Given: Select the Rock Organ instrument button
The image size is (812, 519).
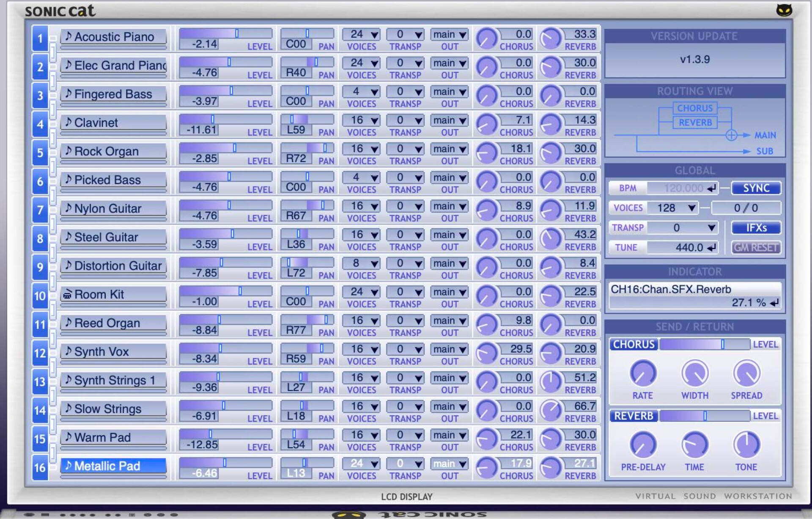Looking at the screenshot, I should tap(113, 151).
